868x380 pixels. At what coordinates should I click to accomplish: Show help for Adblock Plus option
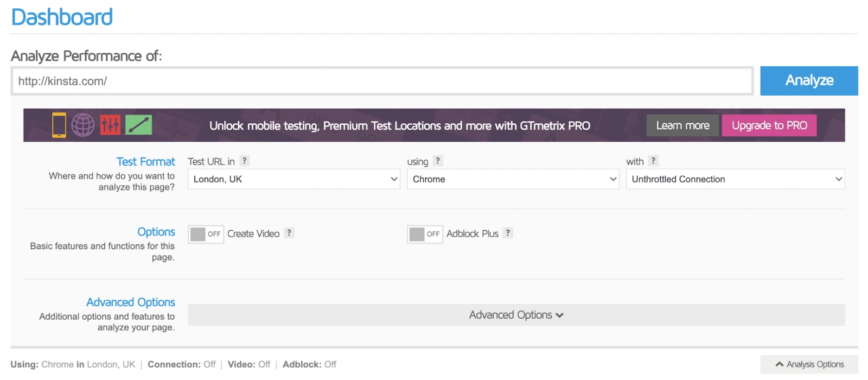point(508,233)
